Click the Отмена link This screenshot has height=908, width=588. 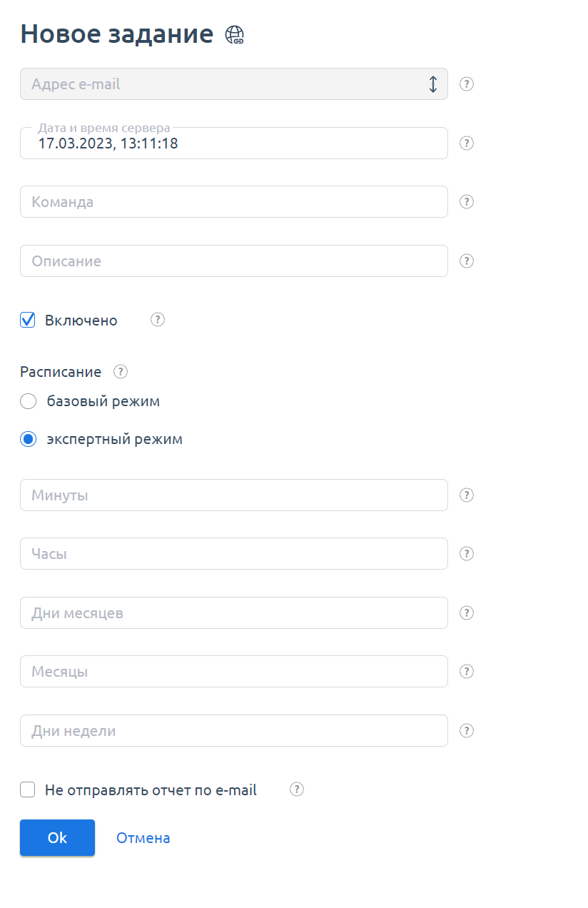[143, 838]
